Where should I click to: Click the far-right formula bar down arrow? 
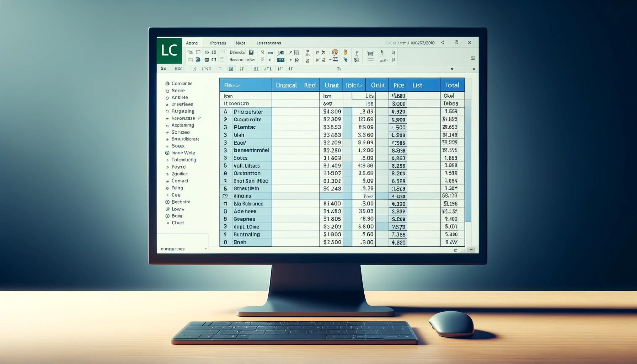coord(473,69)
